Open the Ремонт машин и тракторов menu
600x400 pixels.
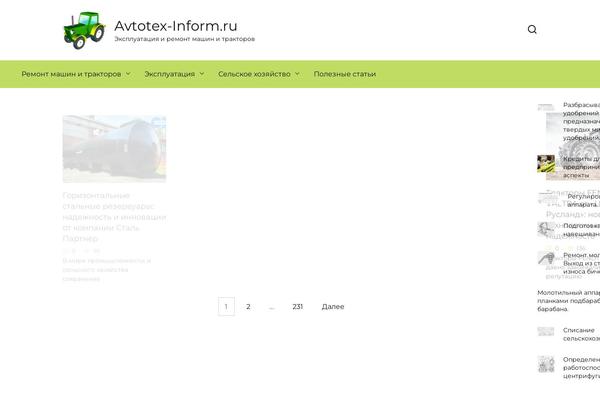pos(70,74)
